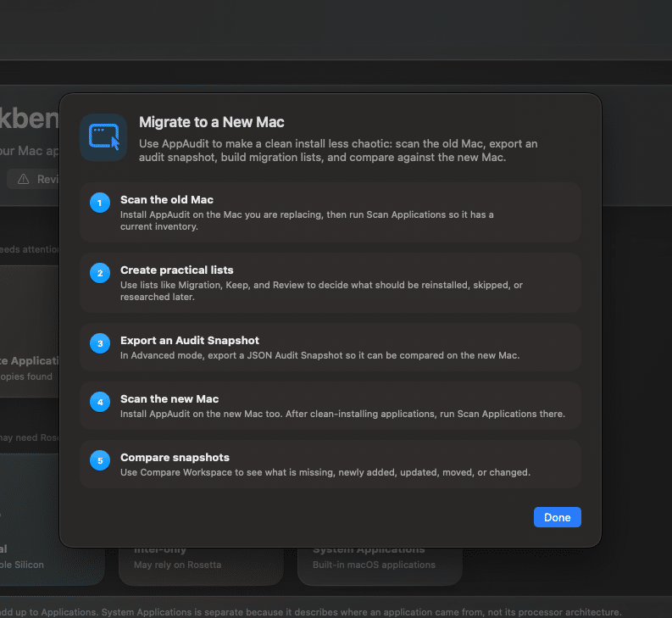
Task: Click the 'opies found' text in background window
Action: [26, 376]
